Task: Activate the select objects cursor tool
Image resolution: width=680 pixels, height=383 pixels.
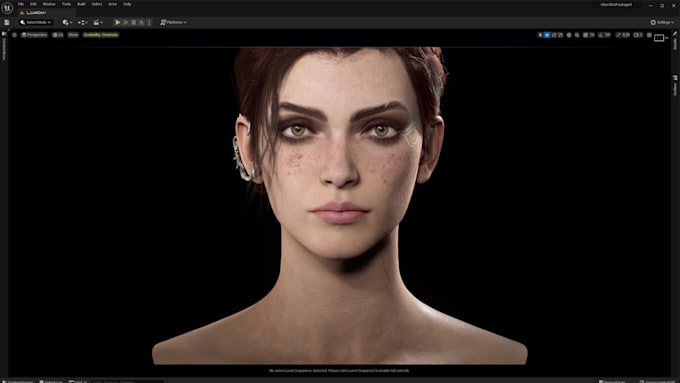Action: (x=540, y=35)
